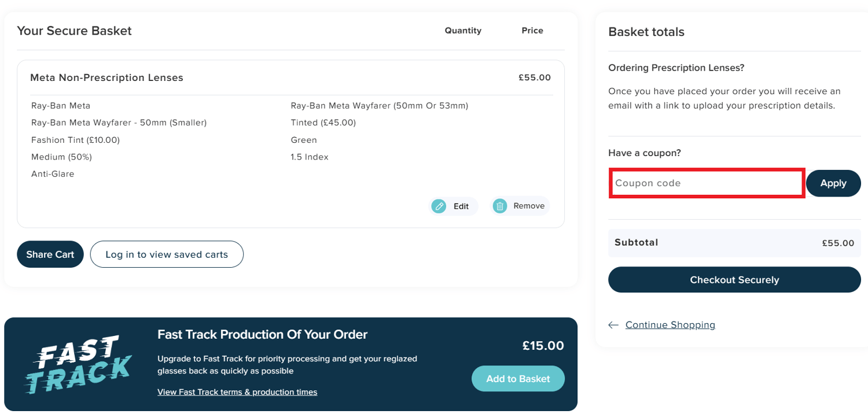The height and width of the screenshot is (418, 868).
Task: Click Checkout Securely
Action: pyautogui.click(x=734, y=279)
